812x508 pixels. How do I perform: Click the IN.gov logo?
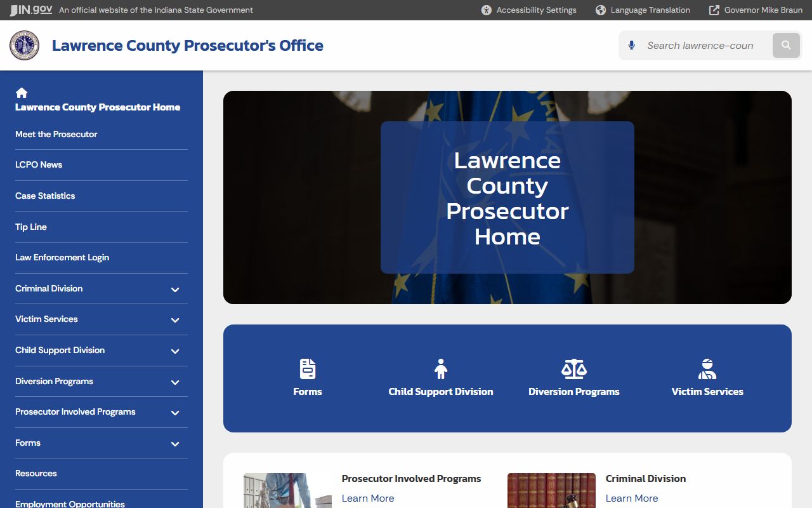click(x=30, y=10)
